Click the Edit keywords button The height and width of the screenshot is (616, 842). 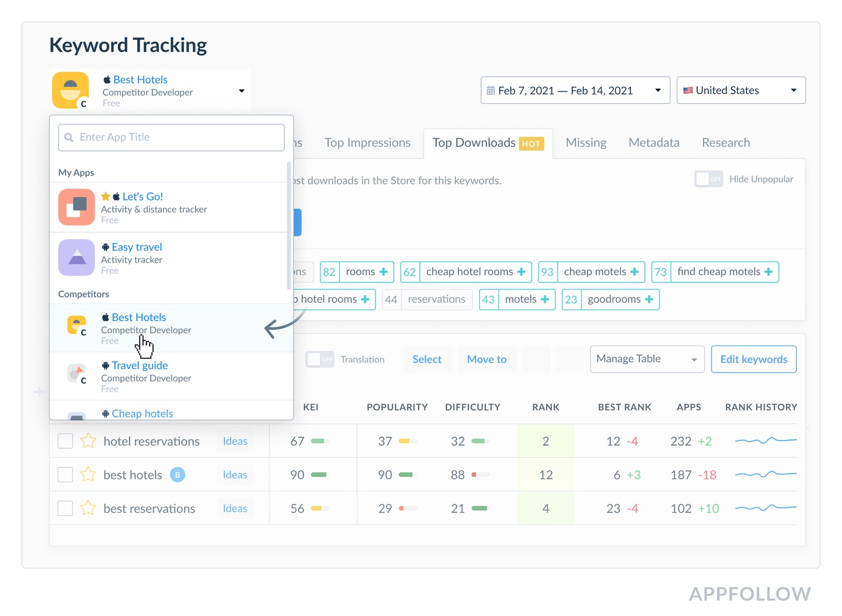click(x=753, y=359)
